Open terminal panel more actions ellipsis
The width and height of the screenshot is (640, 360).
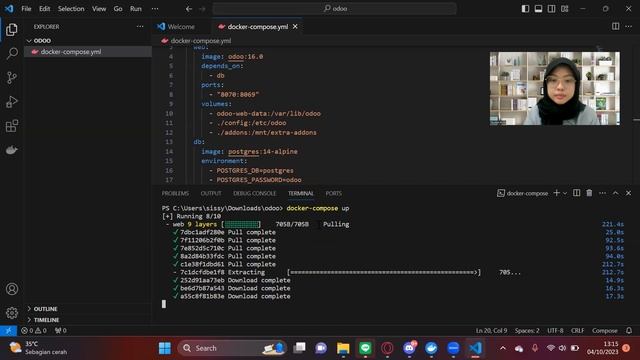click(602, 193)
